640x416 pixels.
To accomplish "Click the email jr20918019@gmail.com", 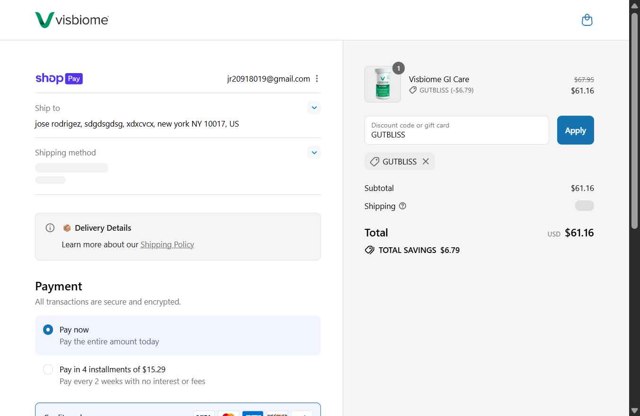I will [269, 79].
